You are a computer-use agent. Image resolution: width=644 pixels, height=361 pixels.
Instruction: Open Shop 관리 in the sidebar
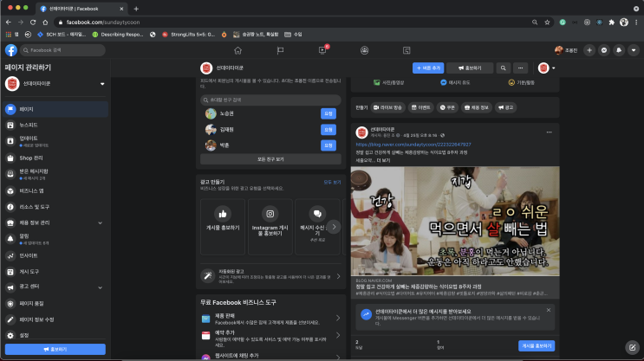point(55,158)
